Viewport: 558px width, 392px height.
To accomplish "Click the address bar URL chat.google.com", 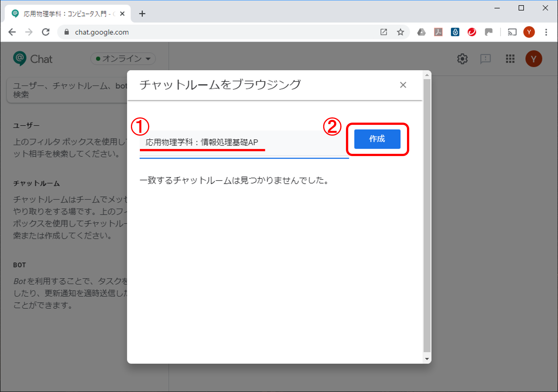I will coord(102,32).
